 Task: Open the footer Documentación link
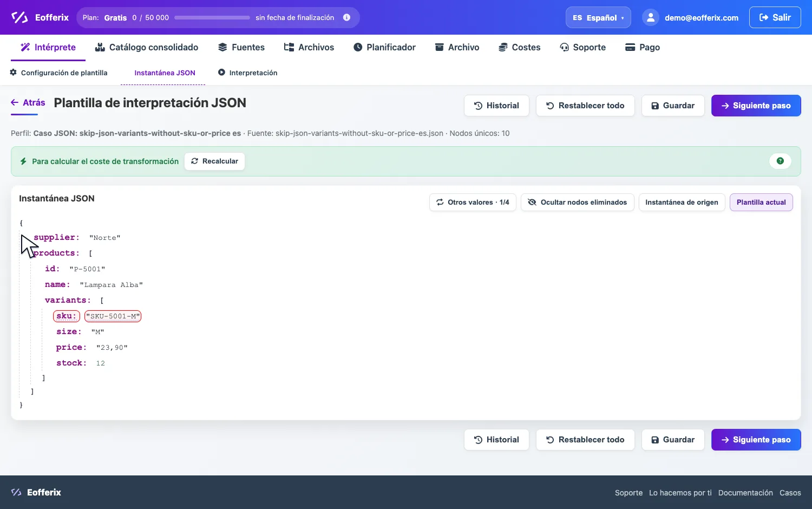(x=745, y=493)
